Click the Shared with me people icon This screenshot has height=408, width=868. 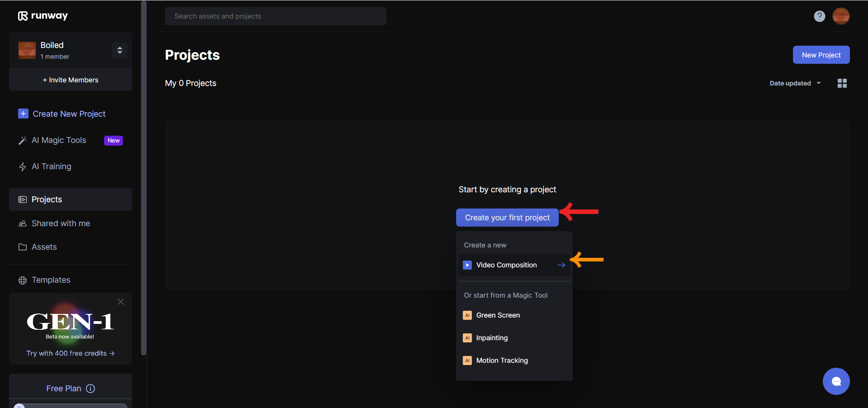[23, 223]
